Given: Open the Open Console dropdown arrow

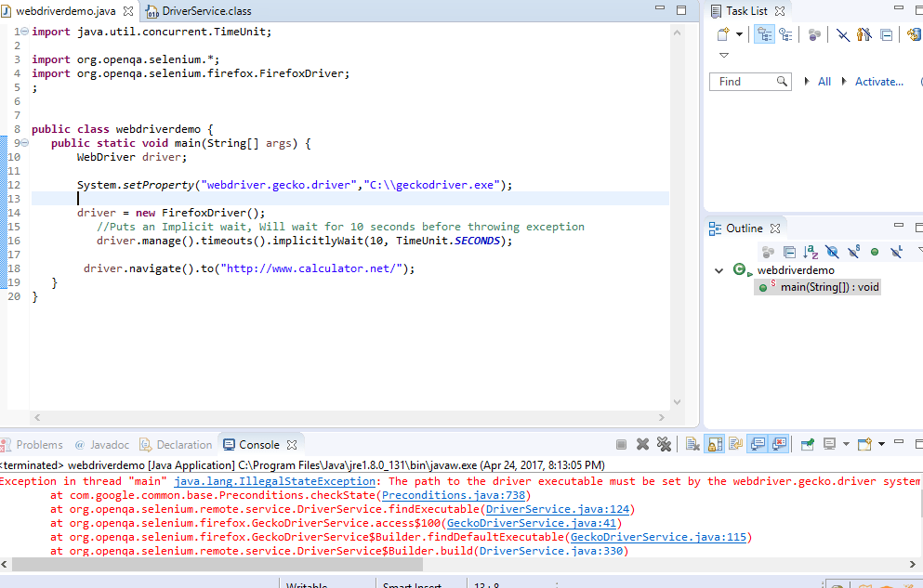Looking at the screenshot, I should [881, 445].
